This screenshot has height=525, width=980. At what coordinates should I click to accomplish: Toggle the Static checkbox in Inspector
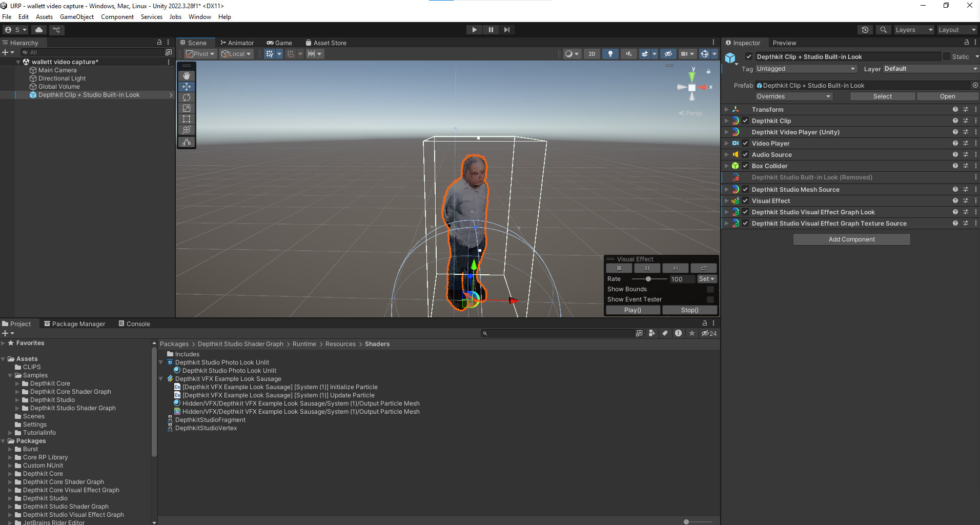point(947,57)
